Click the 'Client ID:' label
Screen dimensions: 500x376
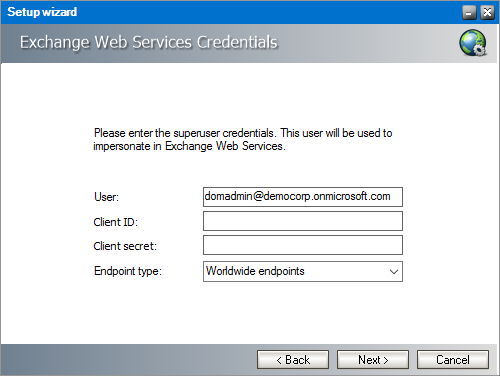pyautogui.click(x=115, y=222)
